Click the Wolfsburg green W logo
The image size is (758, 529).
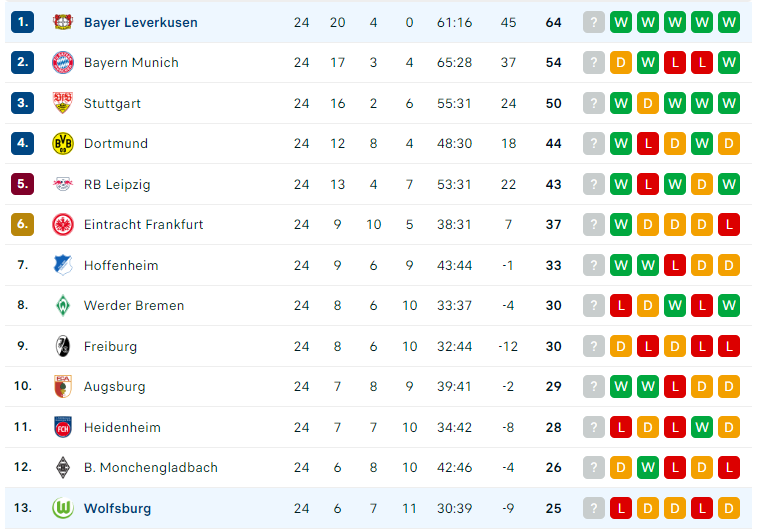[x=63, y=508]
